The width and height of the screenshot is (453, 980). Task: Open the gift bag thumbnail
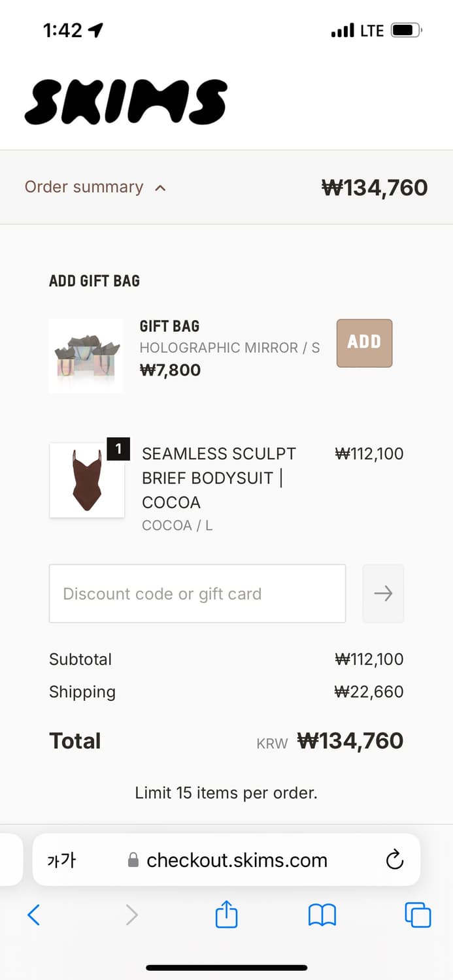pos(86,356)
